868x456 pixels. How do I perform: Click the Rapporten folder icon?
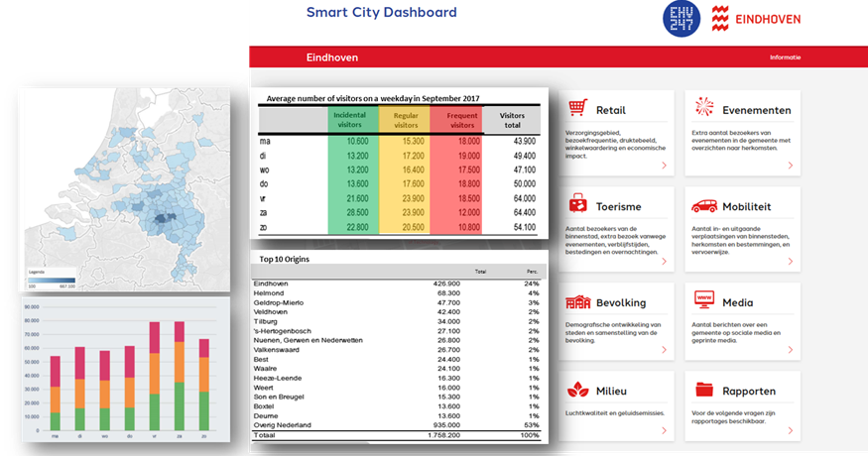click(704, 390)
